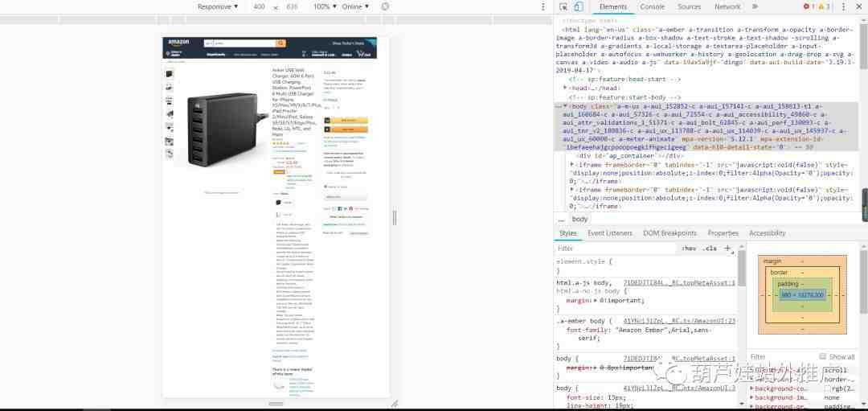Screen dimensions: 868x411
Task: Expand the second iframe node
Action: tap(572, 190)
